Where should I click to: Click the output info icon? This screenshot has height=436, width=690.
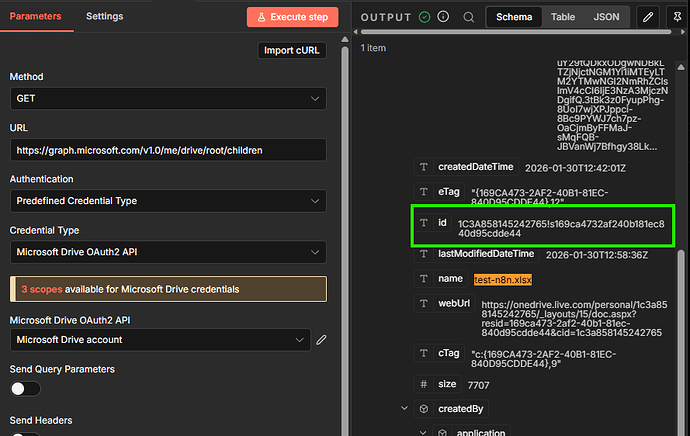click(443, 17)
